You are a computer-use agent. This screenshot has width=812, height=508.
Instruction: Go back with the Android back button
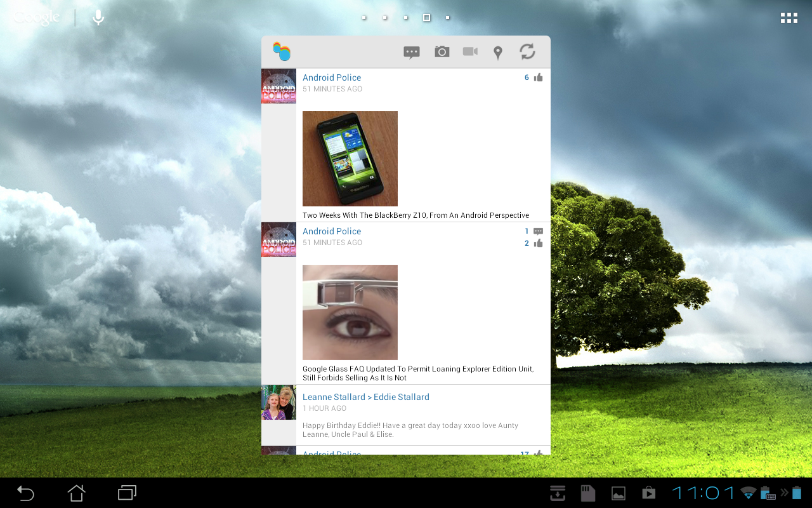[25, 493]
